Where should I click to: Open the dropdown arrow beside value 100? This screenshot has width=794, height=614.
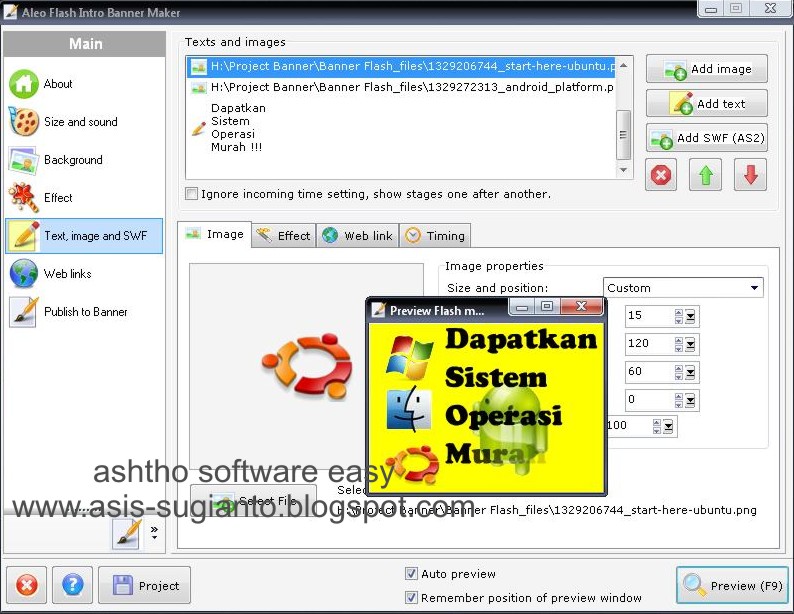coord(668,426)
